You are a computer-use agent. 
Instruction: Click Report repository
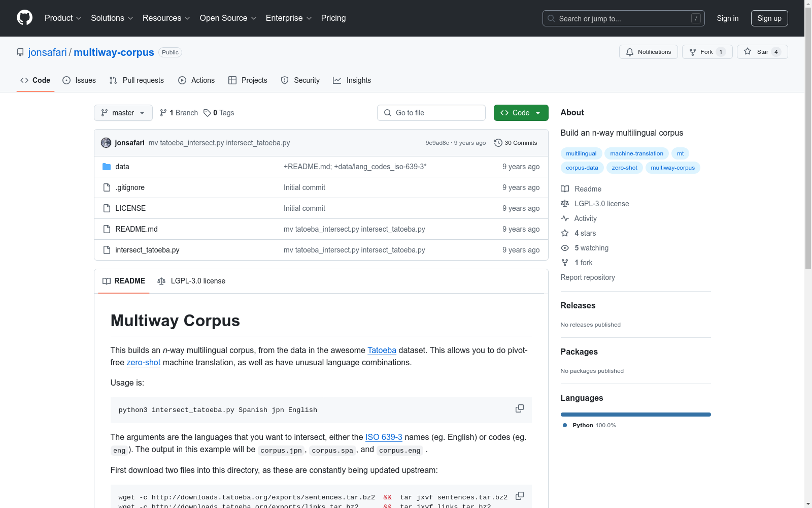(588, 277)
